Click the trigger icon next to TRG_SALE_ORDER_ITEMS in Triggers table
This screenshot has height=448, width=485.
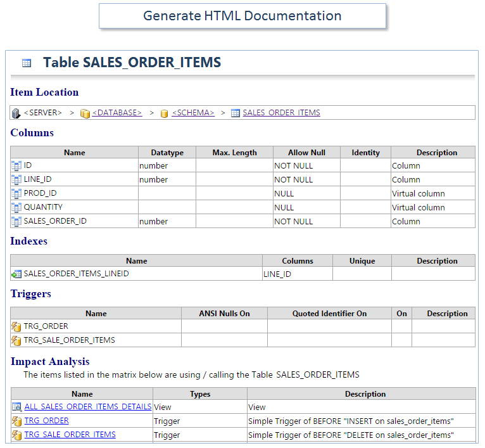click(x=16, y=340)
